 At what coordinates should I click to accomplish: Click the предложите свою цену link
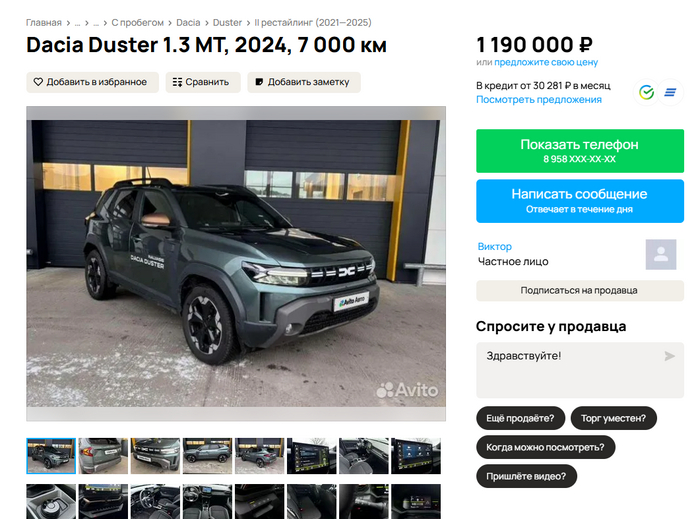[x=546, y=62]
